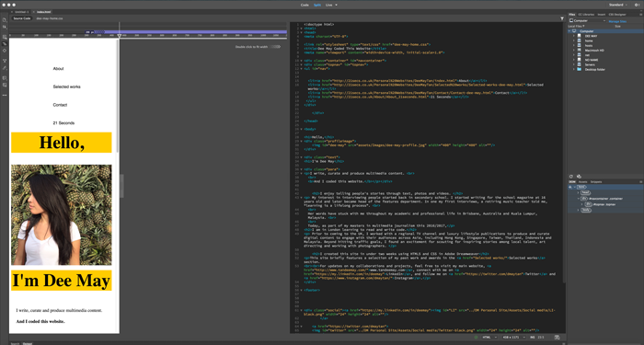This screenshot has width=644, height=345.
Task: Click the INS insert mode indicator
Action: 533,338
